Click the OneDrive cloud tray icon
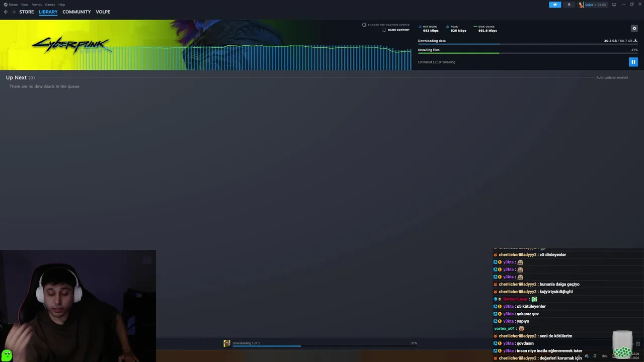644x362 pixels. [587, 356]
